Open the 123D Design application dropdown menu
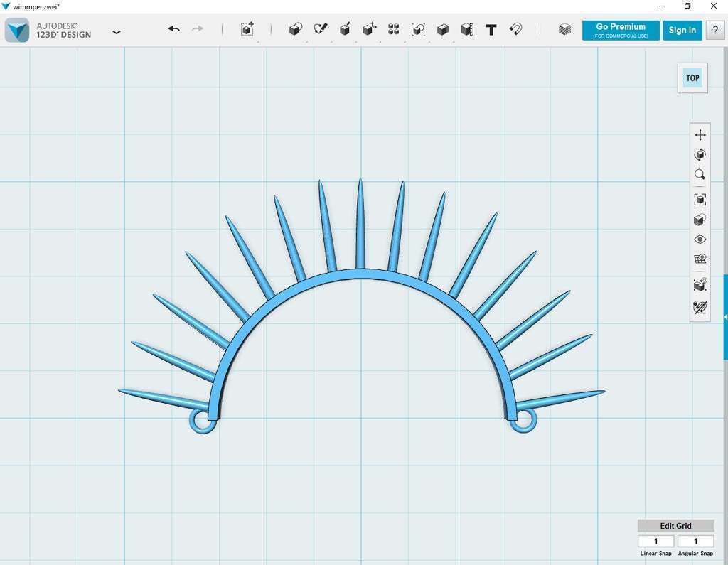Screen dimensions: 728x565 tap(117, 32)
